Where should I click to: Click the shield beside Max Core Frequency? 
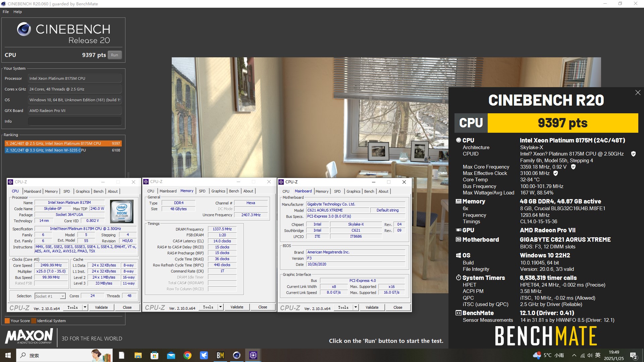pos(573,167)
